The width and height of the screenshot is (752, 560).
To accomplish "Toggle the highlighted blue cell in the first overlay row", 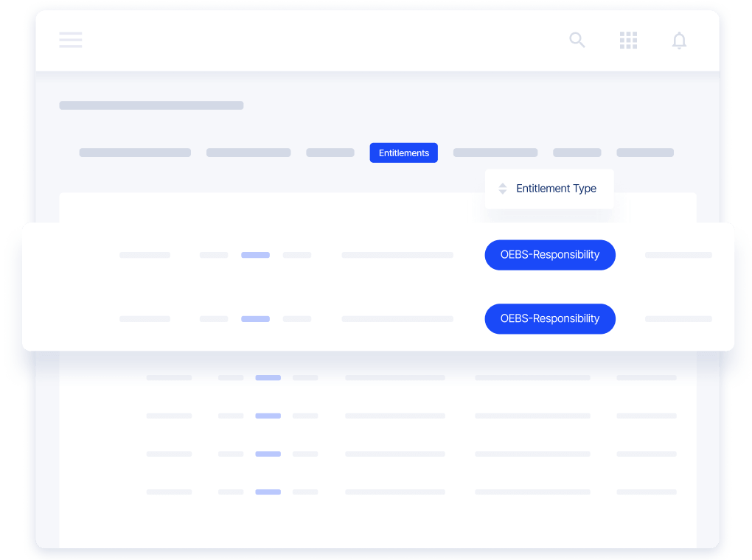I will pos(255,254).
